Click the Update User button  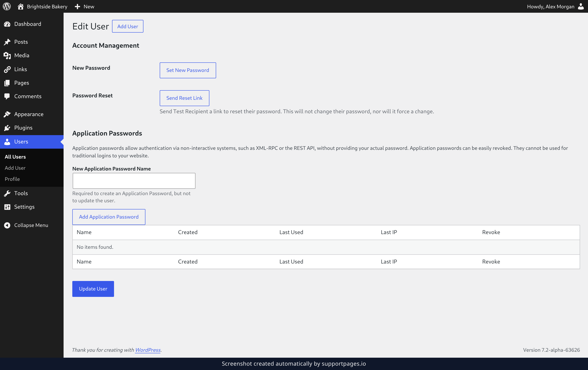tap(93, 289)
